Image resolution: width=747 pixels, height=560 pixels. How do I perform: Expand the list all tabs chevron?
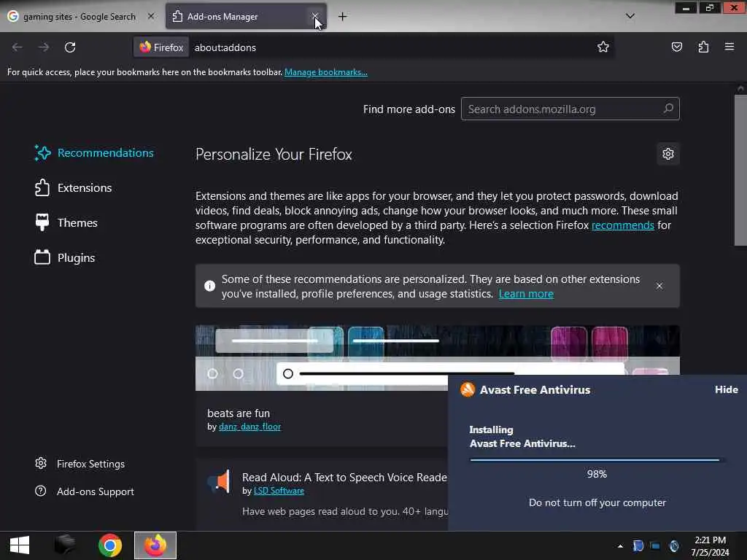pos(630,16)
